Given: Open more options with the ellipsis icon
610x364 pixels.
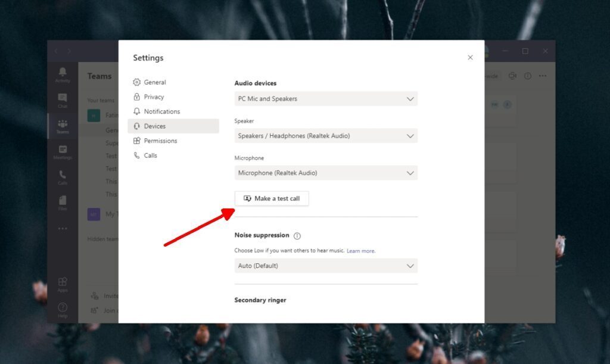Looking at the screenshot, I should coord(543,76).
